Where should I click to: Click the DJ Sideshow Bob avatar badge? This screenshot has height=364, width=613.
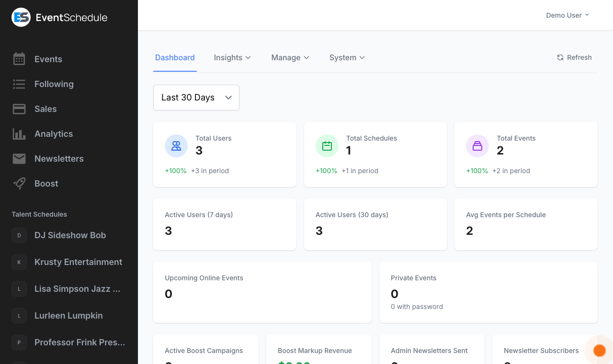coord(19,235)
